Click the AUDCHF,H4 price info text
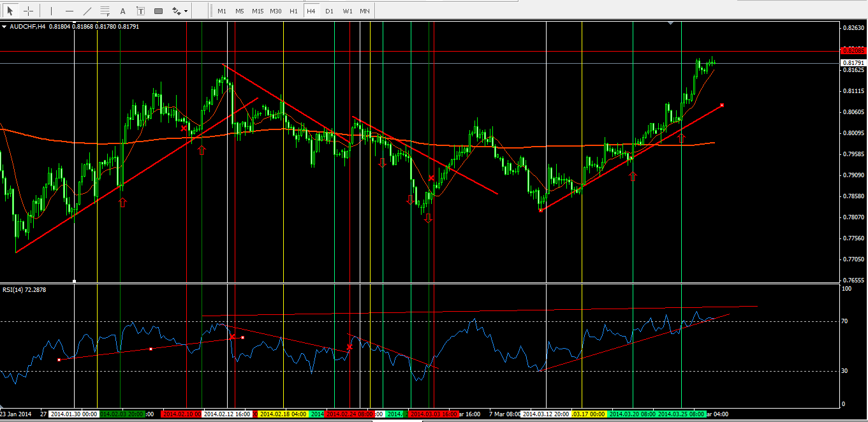Image resolution: width=868 pixels, height=422 pixels. [75, 26]
